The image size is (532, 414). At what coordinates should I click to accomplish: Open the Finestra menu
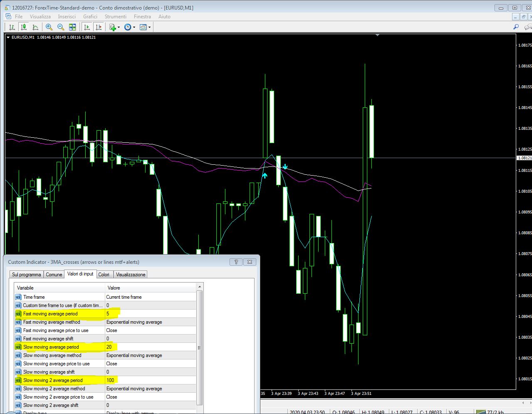[x=142, y=17]
